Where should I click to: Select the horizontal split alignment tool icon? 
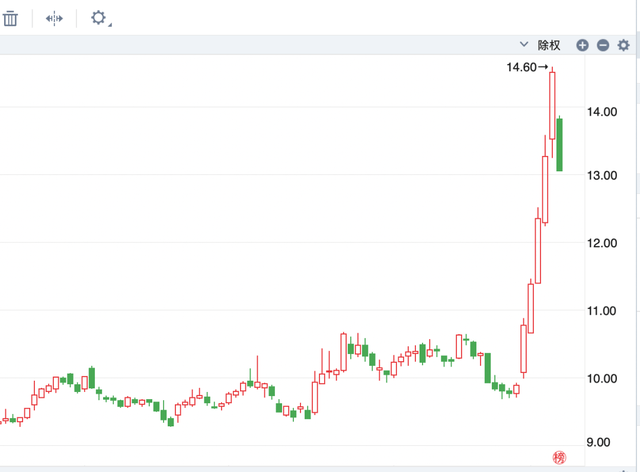54,18
